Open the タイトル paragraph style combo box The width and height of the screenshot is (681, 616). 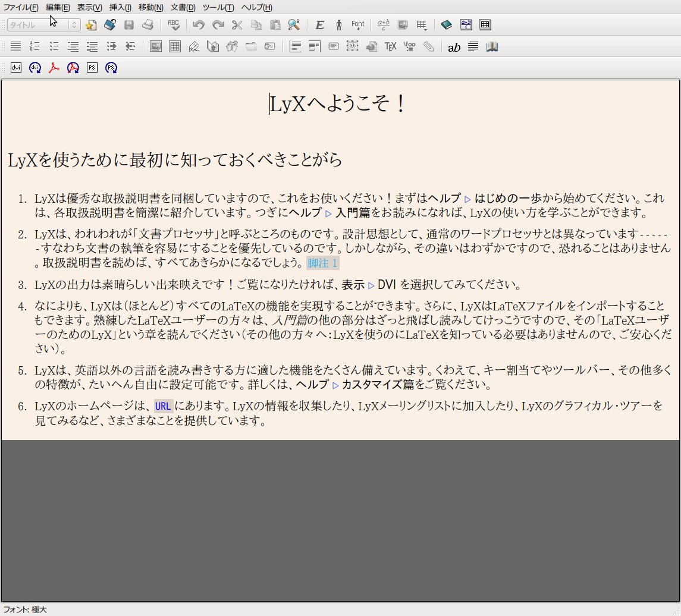coord(43,25)
